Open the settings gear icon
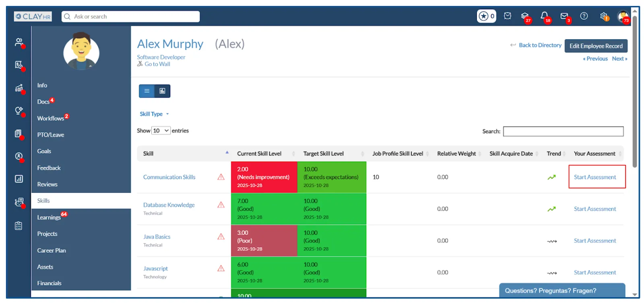Screen dimensions: 644x303 [x=604, y=16]
